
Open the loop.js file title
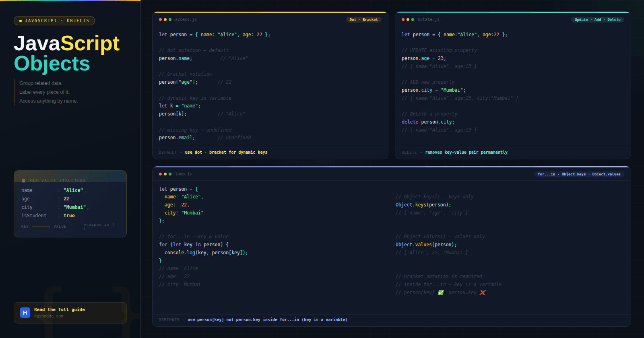tap(183, 174)
